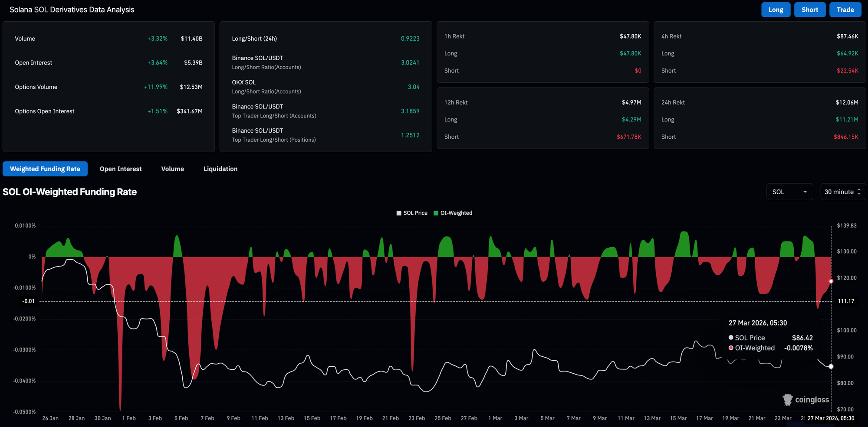Click the coinglass watermark logo

(x=806, y=400)
